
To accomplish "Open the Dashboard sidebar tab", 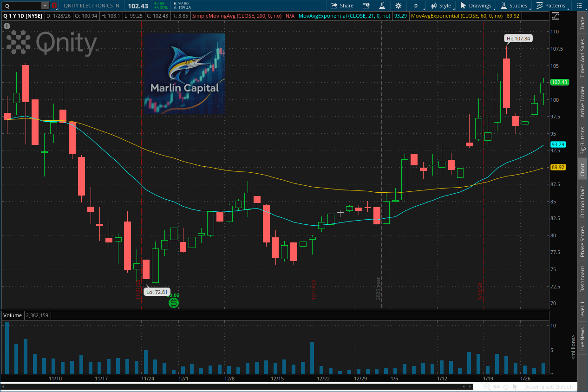I will point(582,279).
